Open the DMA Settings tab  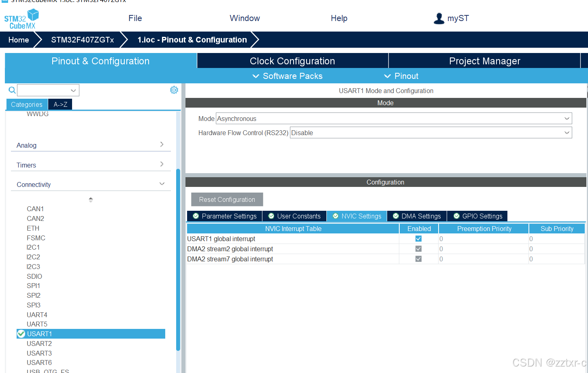417,216
